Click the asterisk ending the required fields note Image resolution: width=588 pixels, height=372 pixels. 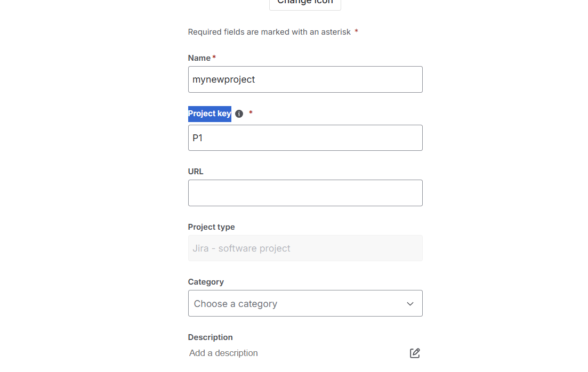[x=356, y=31]
